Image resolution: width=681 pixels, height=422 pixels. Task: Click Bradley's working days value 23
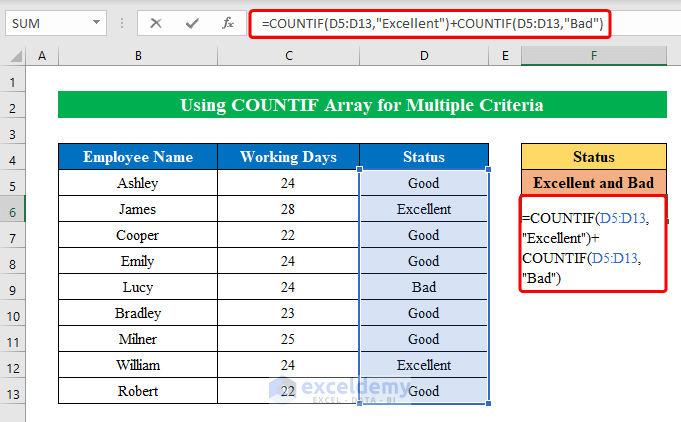click(x=289, y=313)
